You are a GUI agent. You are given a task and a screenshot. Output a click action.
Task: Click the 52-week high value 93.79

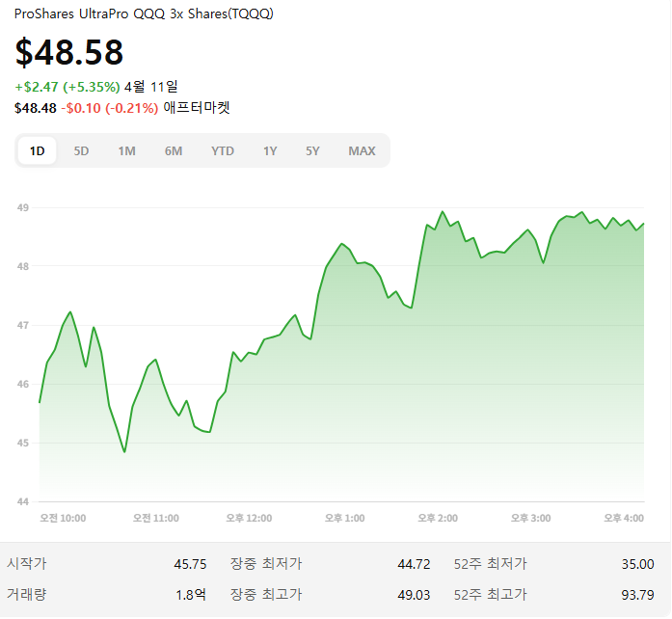coord(637,596)
